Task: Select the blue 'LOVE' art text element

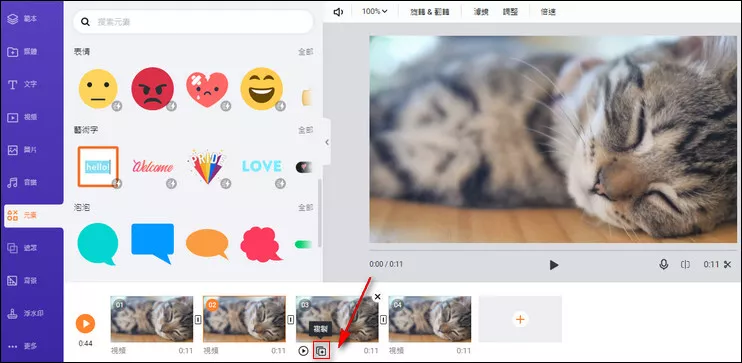Action: click(x=262, y=166)
